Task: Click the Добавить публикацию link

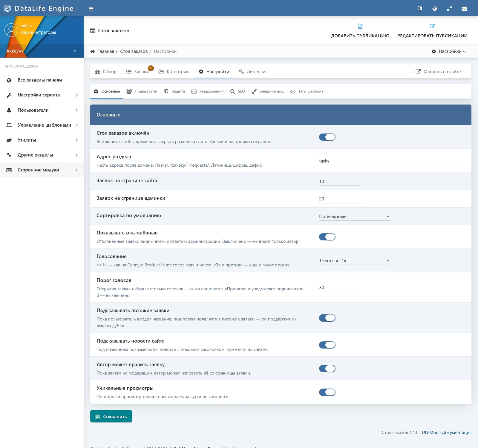Action: click(x=360, y=31)
